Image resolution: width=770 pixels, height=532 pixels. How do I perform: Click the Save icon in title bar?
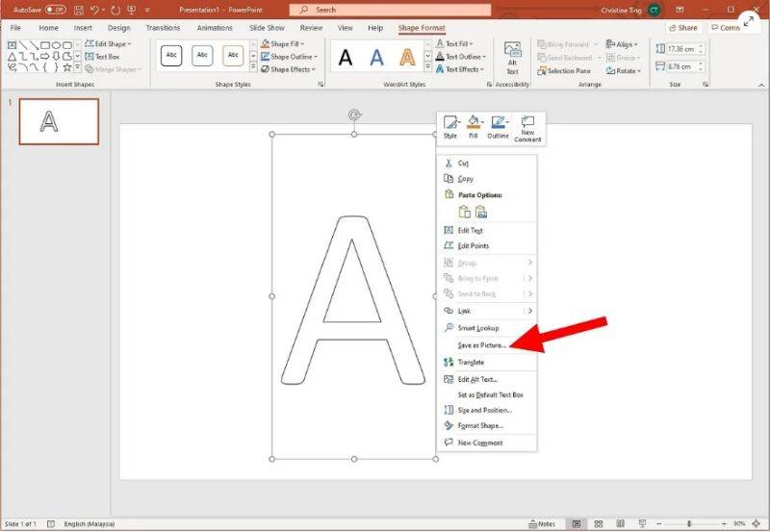(x=79, y=10)
